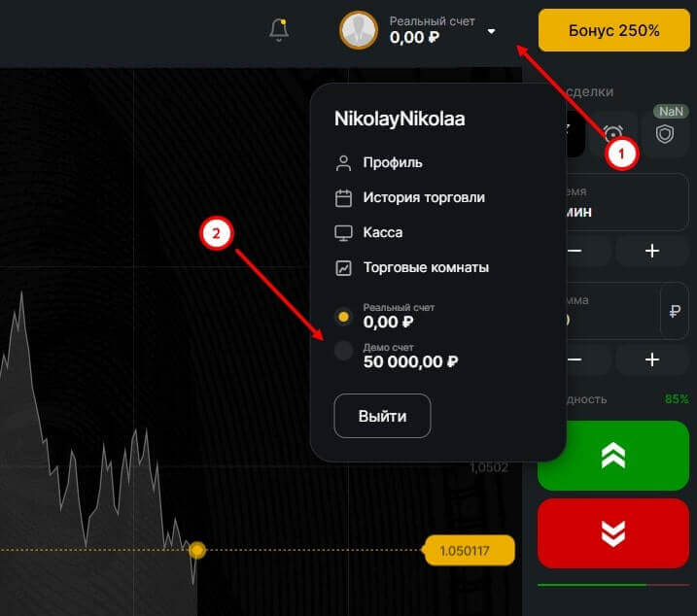This screenshot has width=697, height=616.
Task: Open Профиль from the user menu
Action: 392,162
